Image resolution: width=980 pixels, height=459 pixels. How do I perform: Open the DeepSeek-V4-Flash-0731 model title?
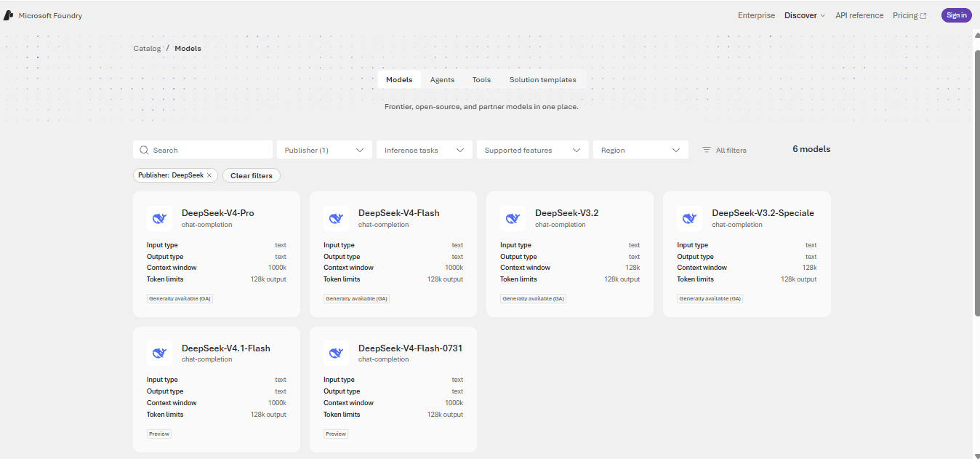pyautogui.click(x=410, y=348)
